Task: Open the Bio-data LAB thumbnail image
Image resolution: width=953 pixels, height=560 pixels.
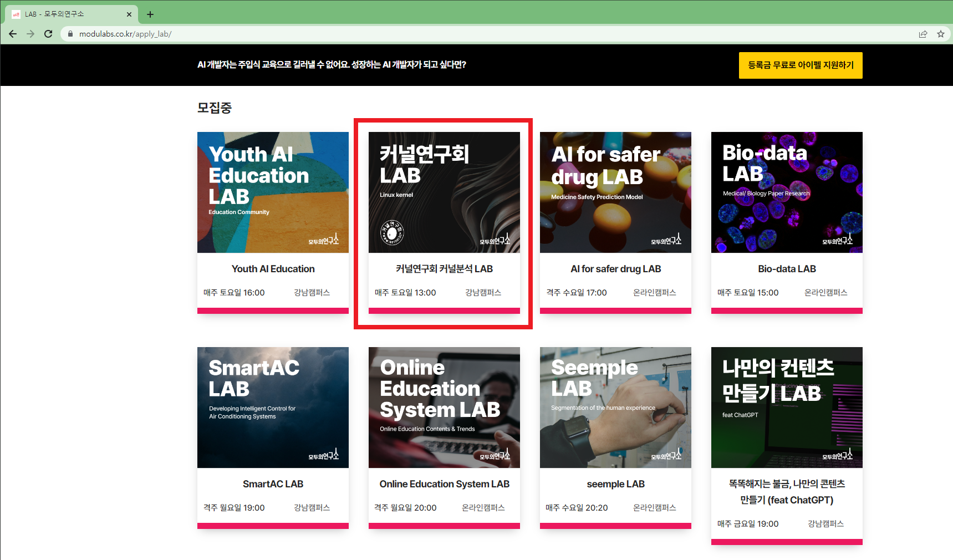Action: [787, 192]
